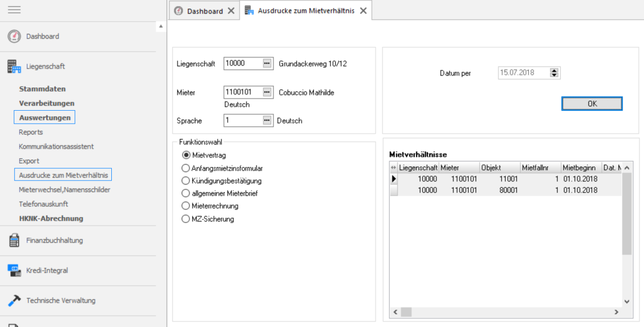644x327 pixels.
Task: Click the table vertical scrollbar thumb
Action: click(627, 213)
